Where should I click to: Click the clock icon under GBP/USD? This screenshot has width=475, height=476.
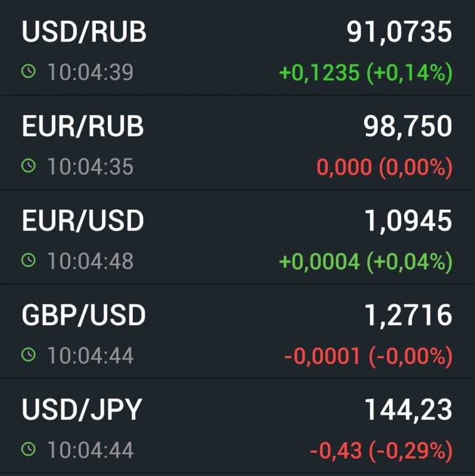pyautogui.click(x=29, y=355)
